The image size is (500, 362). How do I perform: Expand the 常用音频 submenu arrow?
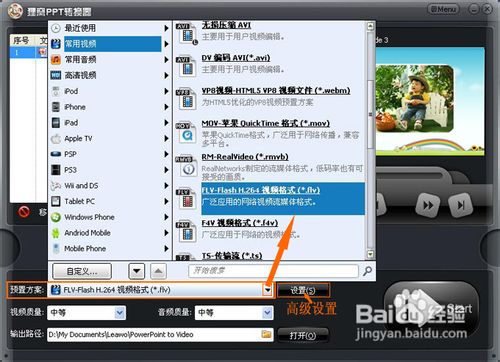coord(166,60)
